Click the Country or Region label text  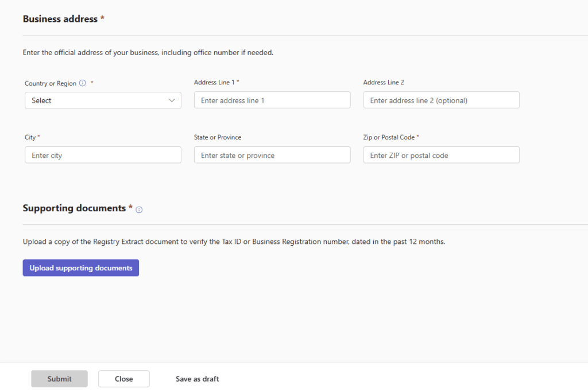51,83
